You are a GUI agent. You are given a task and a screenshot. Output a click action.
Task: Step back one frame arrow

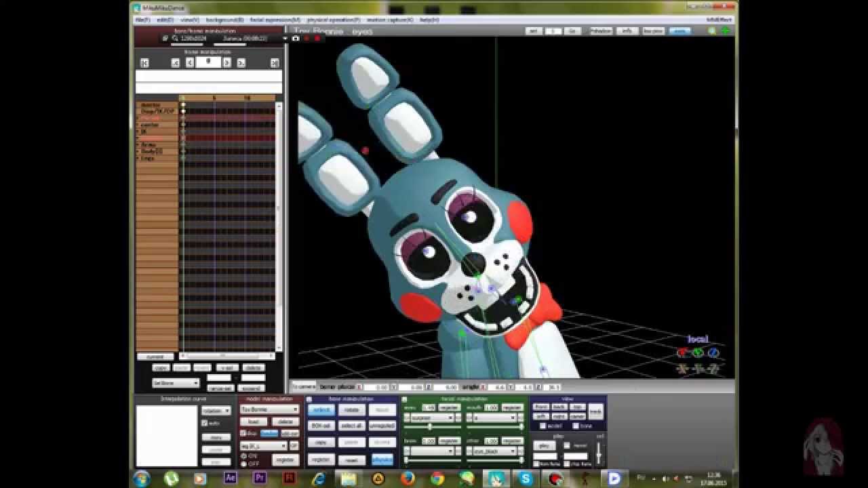[x=190, y=62]
